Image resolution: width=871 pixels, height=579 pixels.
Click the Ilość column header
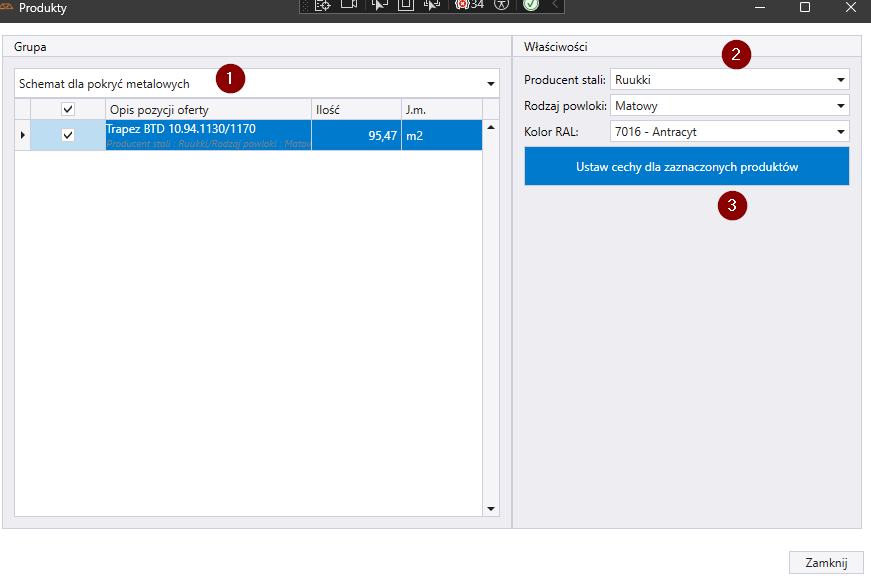355,109
